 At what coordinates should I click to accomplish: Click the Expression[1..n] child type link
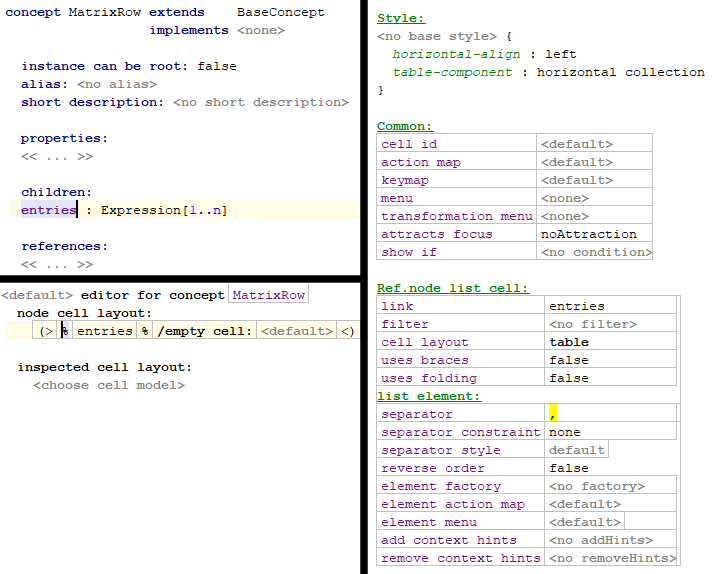(164, 210)
